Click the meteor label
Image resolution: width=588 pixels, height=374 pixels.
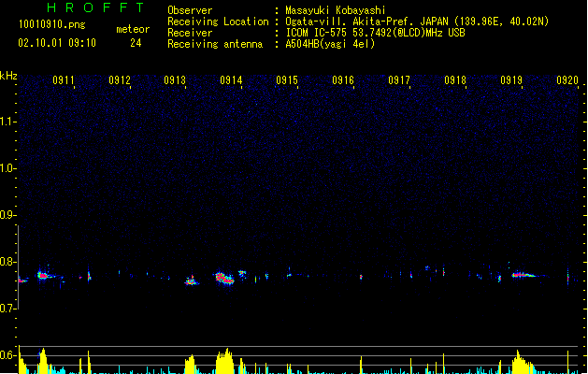[x=133, y=29]
